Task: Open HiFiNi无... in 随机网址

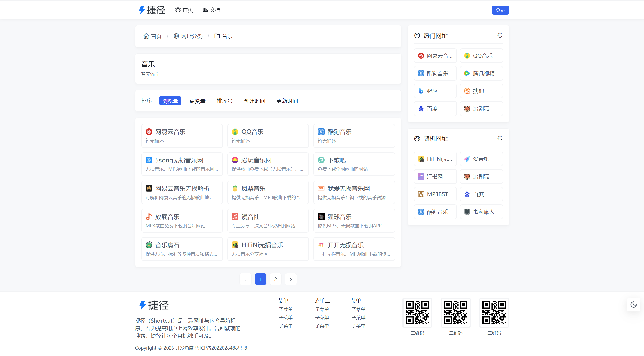Action: [435, 159]
